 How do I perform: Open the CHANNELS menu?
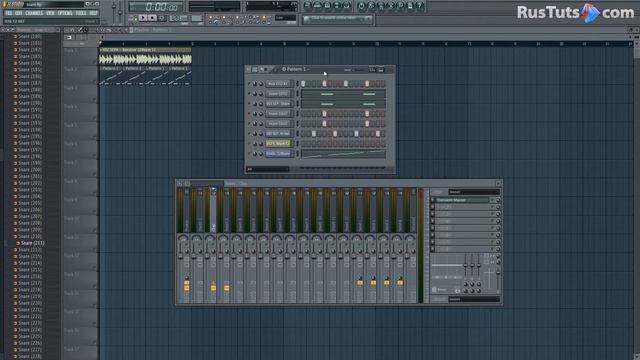click(x=34, y=13)
